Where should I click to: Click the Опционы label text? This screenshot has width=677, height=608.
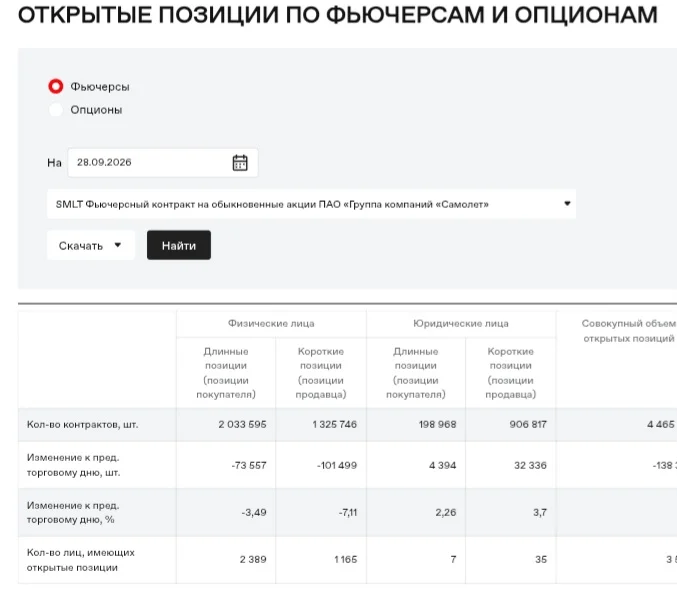[x=96, y=110]
